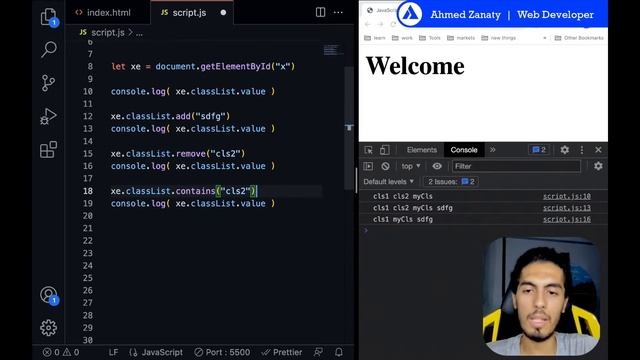Open DevTools settings gear
Viewport: 640px width, 360px height.
coord(564,150)
